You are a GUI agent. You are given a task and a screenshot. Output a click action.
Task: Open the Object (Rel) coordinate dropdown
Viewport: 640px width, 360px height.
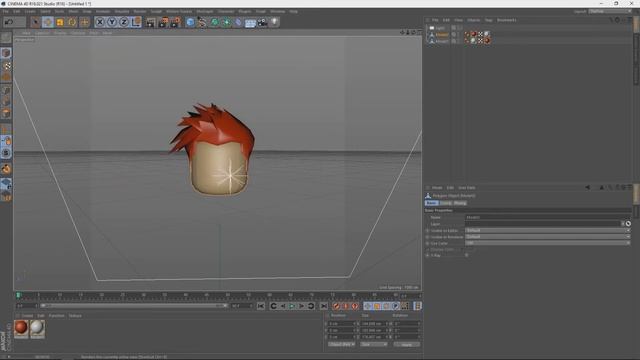pos(342,344)
